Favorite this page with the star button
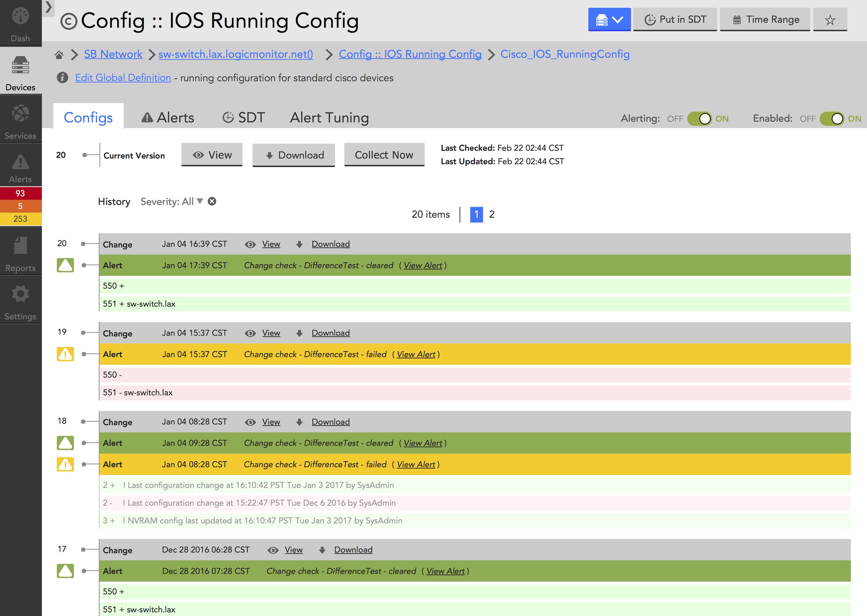 click(x=830, y=20)
